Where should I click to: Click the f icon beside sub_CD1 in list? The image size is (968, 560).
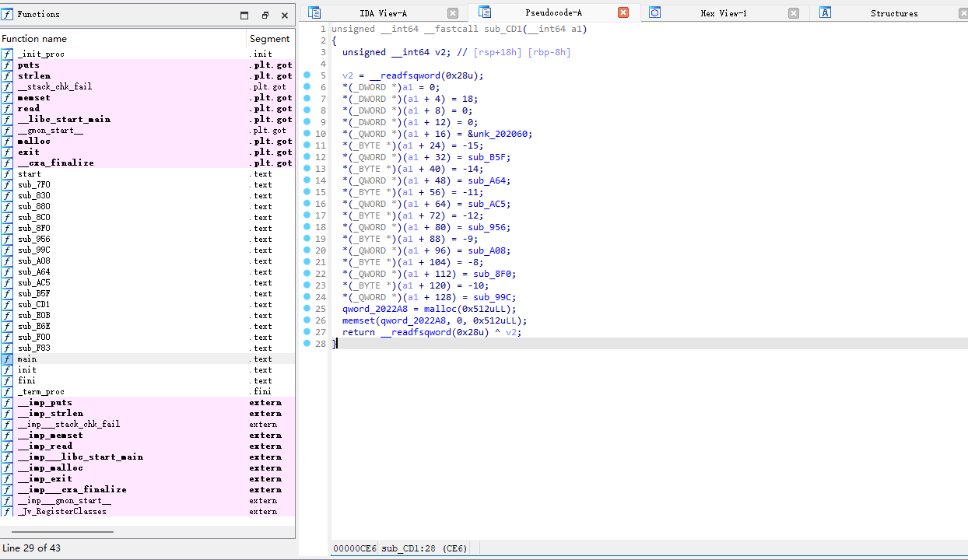coord(7,304)
